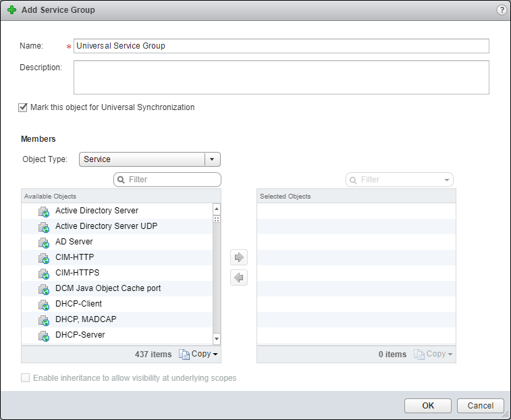Select DCM Java Object Cache port
Image resolution: width=511 pixels, height=420 pixels.
click(108, 288)
